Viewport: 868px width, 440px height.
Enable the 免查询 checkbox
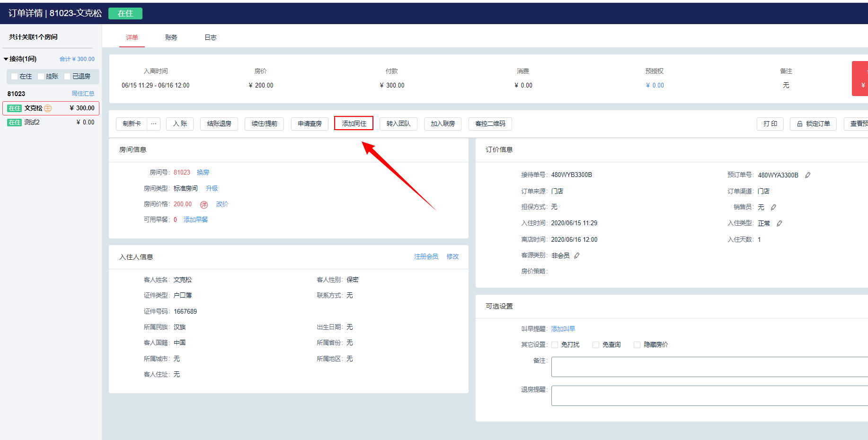click(596, 345)
